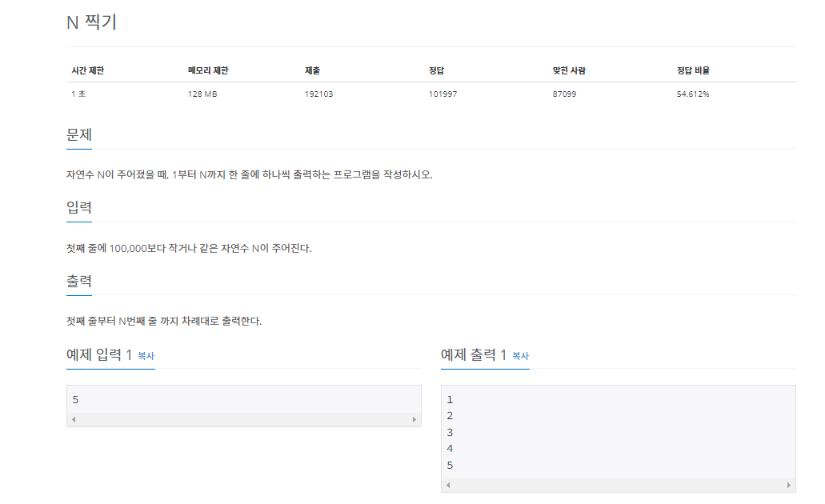Screen dimensions: 825x504
Task: Click the example input value 5
Action: (75, 400)
